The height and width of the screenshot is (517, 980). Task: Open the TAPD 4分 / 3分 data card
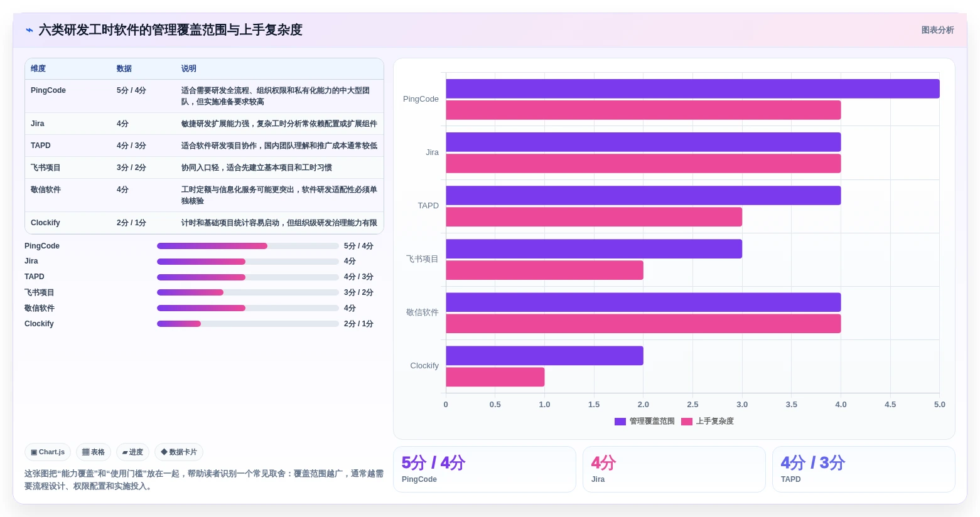(x=864, y=469)
